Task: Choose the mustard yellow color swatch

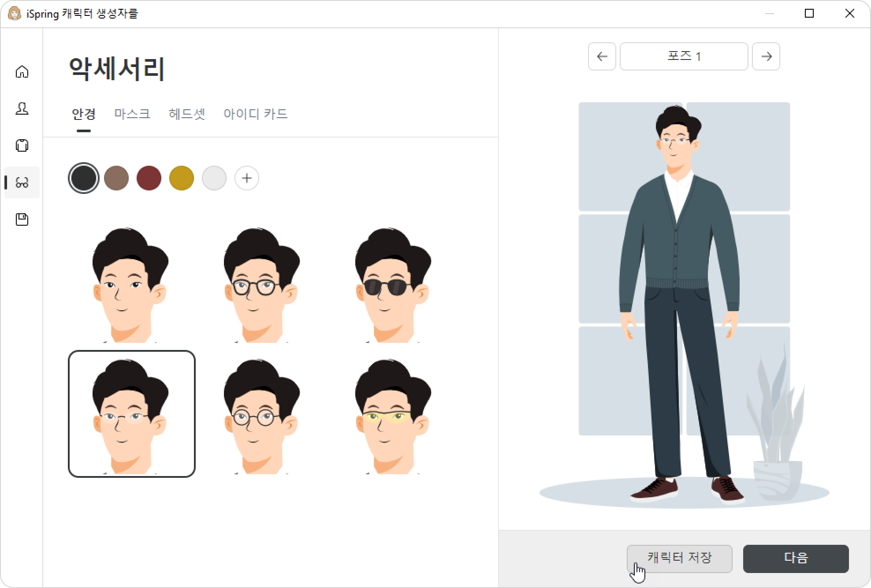Action: click(182, 178)
